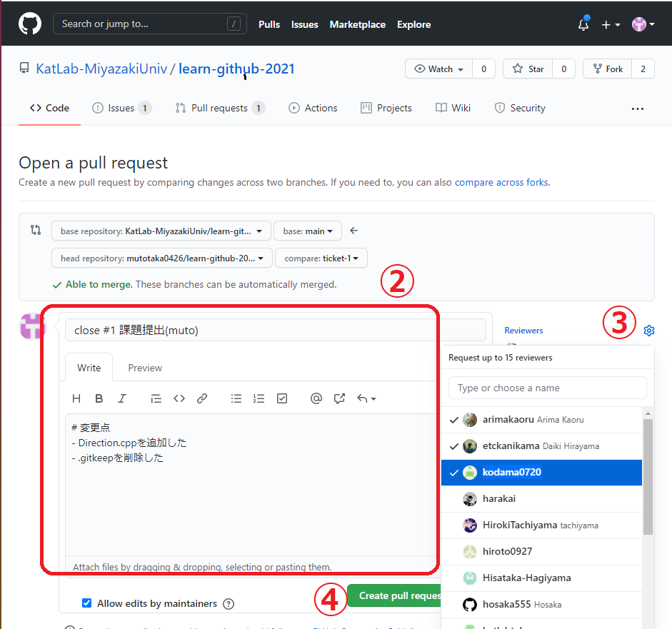Switch to the repository Issues tab

pos(121,108)
